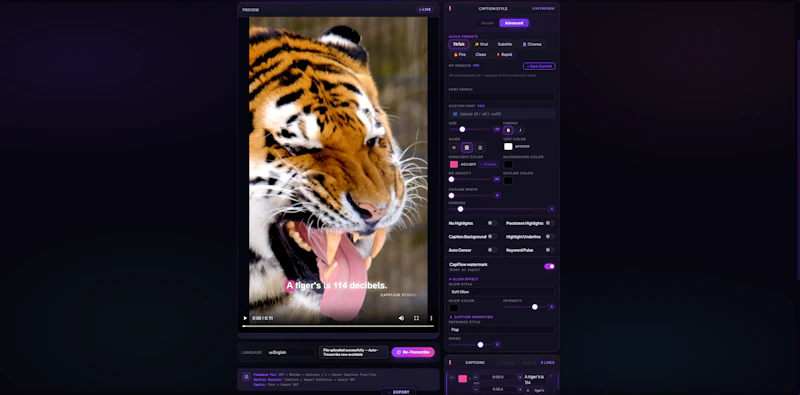Click the custom font upload field

click(x=502, y=114)
